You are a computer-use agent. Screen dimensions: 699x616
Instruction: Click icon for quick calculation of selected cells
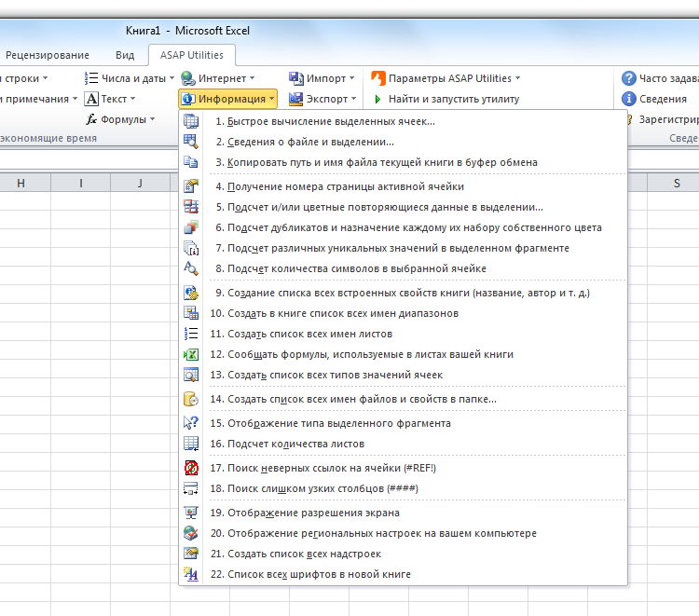pyautogui.click(x=191, y=121)
